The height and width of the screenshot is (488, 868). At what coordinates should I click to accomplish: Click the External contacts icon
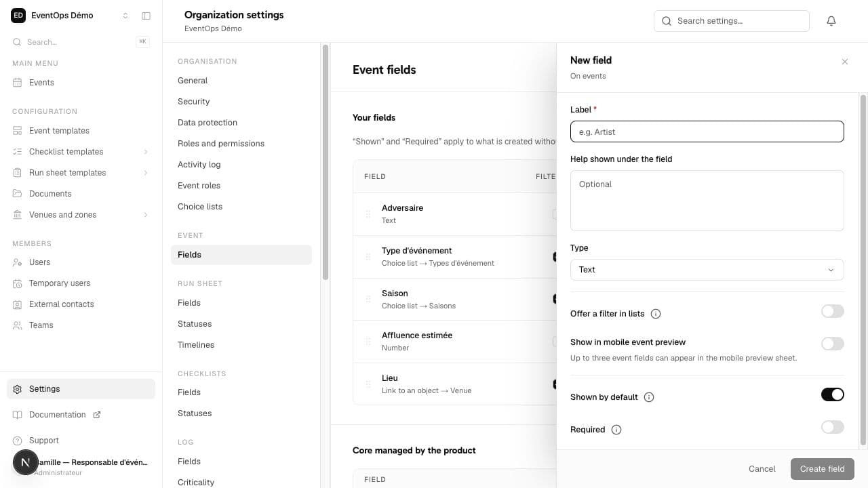18,304
